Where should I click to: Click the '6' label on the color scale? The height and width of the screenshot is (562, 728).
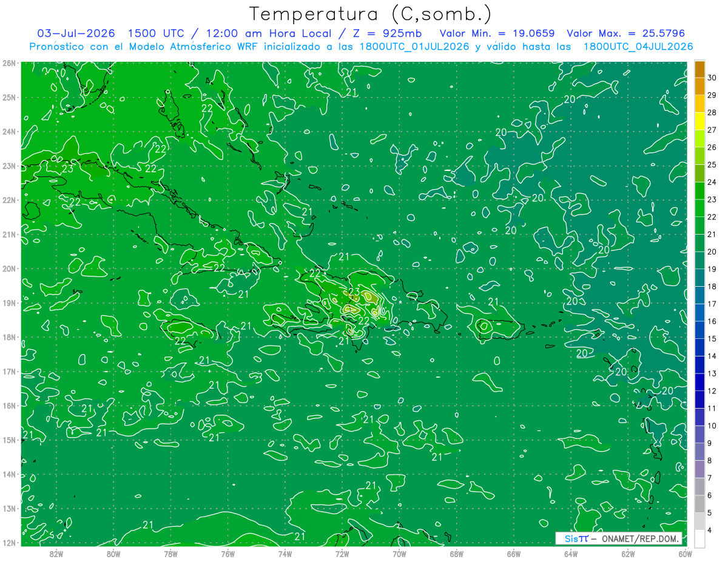point(709,495)
